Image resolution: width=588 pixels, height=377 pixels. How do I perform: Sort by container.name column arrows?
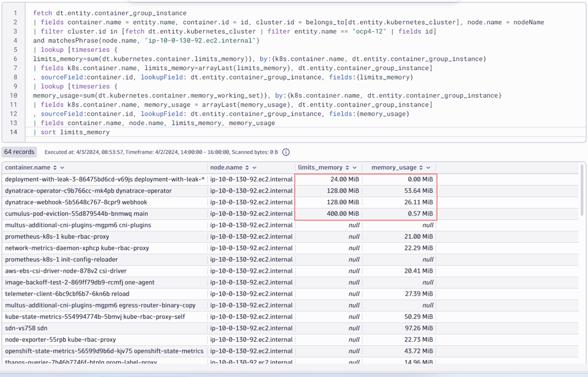[x=55, y=168]
